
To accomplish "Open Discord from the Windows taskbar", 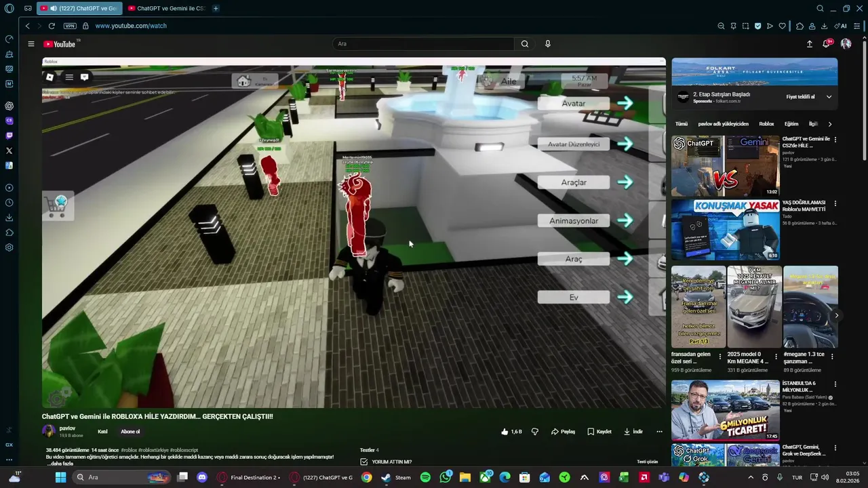I will pyautogui.click(x=201, y=477).
